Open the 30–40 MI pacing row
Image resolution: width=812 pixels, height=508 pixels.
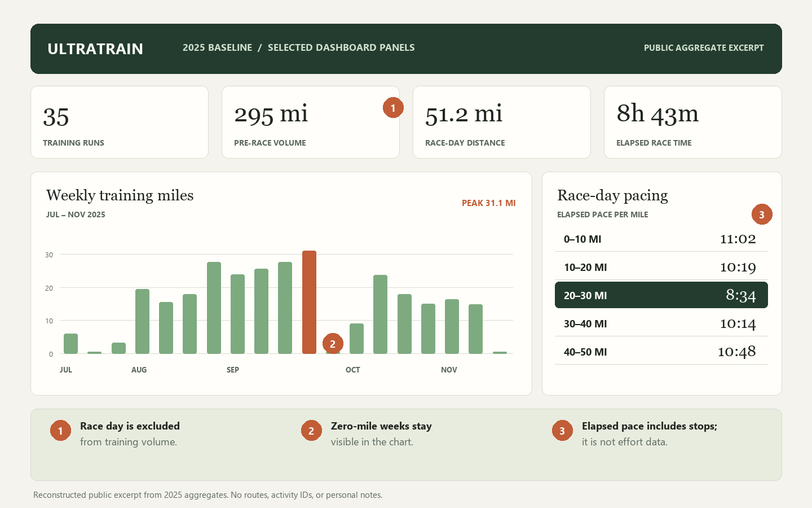pos(661,323)
